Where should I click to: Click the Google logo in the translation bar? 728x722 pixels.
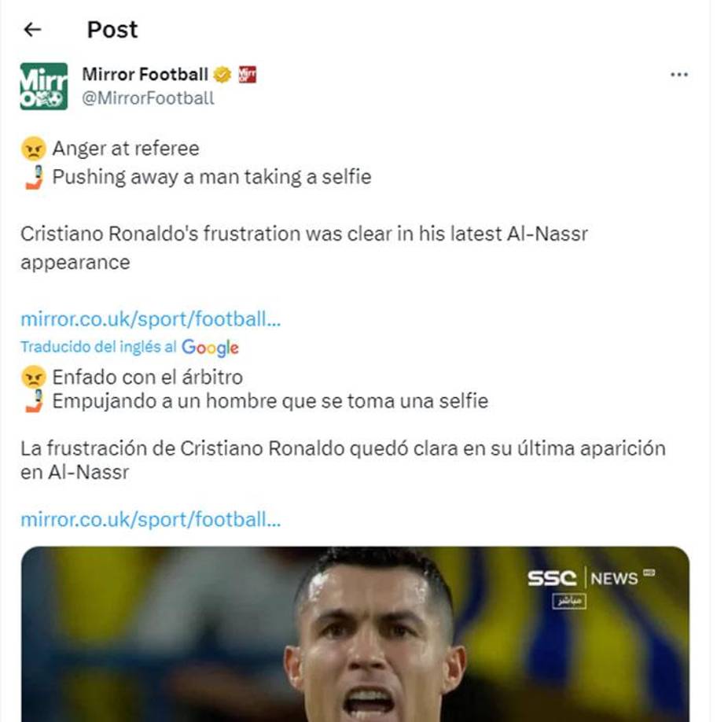click(208, 348)
